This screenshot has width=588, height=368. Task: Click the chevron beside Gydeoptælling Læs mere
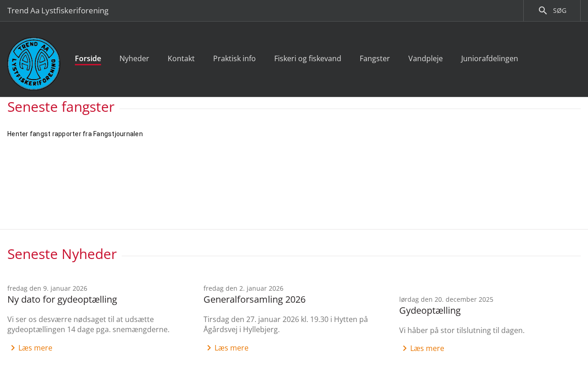(x=405, y=348)
